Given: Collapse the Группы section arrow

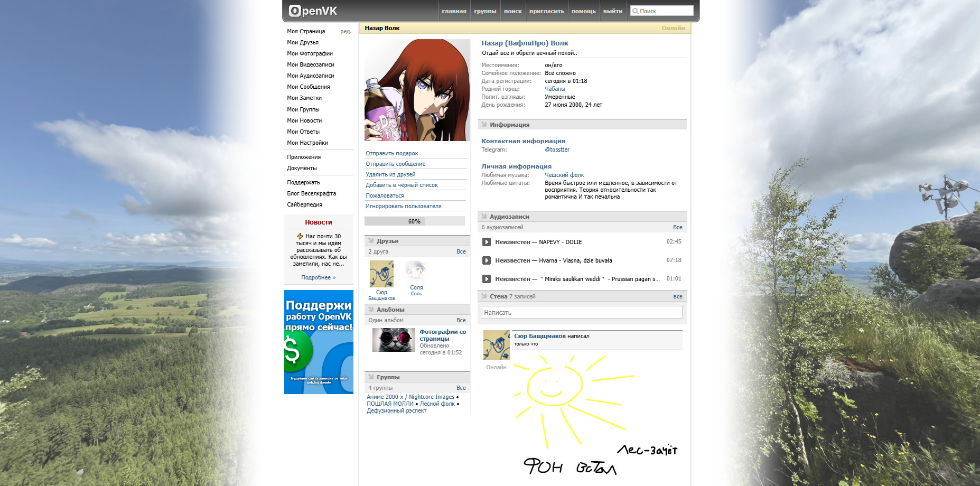Looking at the screenshot, I should coord(371,377).
